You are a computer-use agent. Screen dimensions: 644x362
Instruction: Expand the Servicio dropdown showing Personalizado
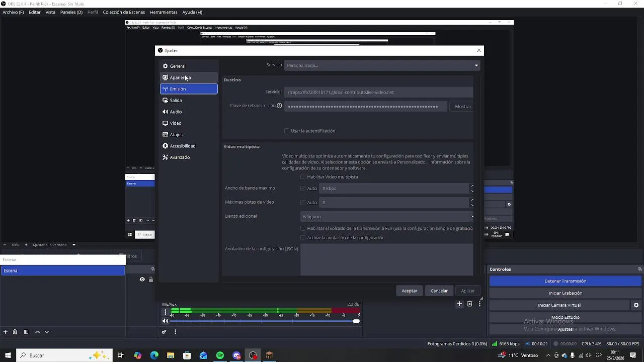click(382, 65)
